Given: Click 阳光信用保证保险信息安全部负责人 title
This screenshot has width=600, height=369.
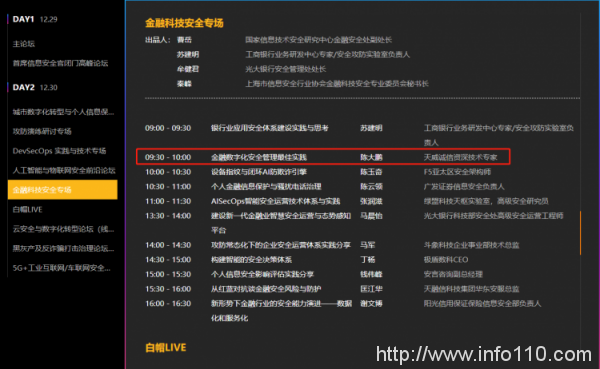Looking at the screenshot, I should coord(482,304).
